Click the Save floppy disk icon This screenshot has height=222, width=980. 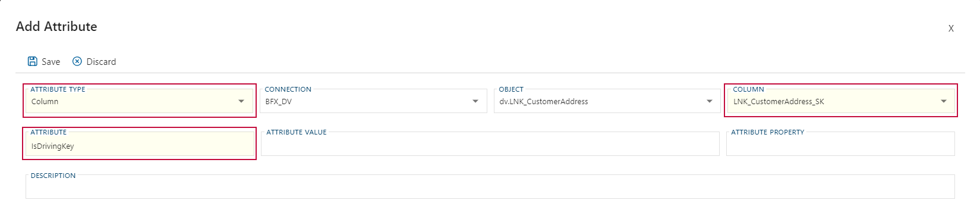(33, 61)
